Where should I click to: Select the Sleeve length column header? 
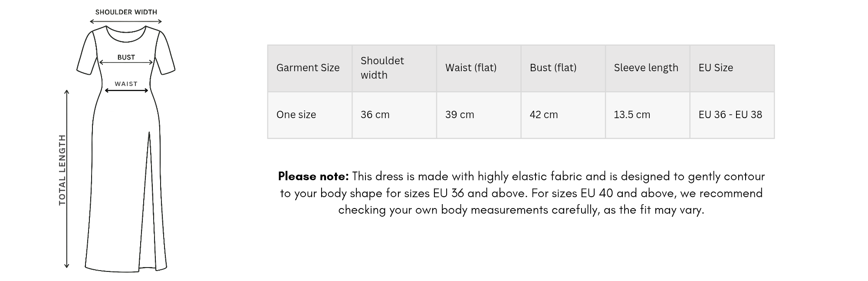coord(646,68)
